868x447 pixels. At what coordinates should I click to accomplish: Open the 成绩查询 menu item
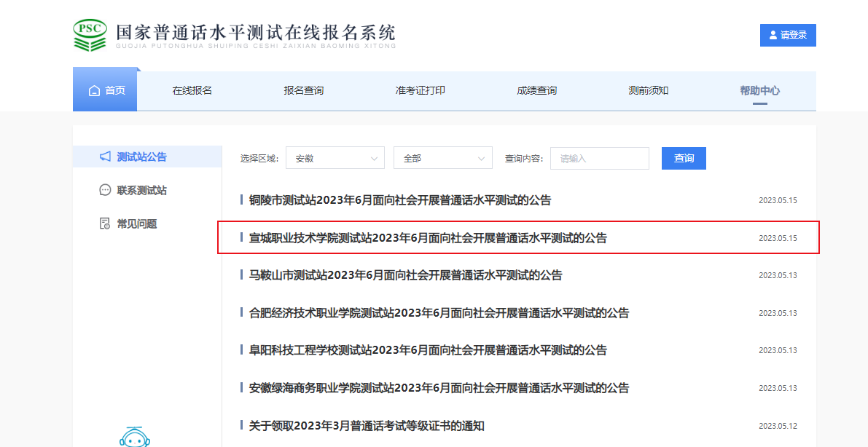click(536, 91)
